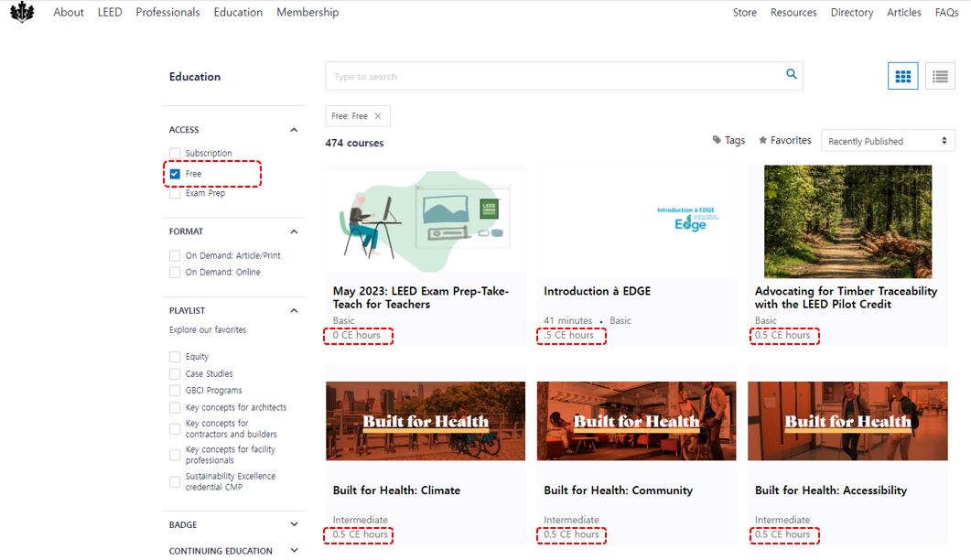971x560 pixels.
Task: Click the Favorites star icon
Action: coord(763,140)
